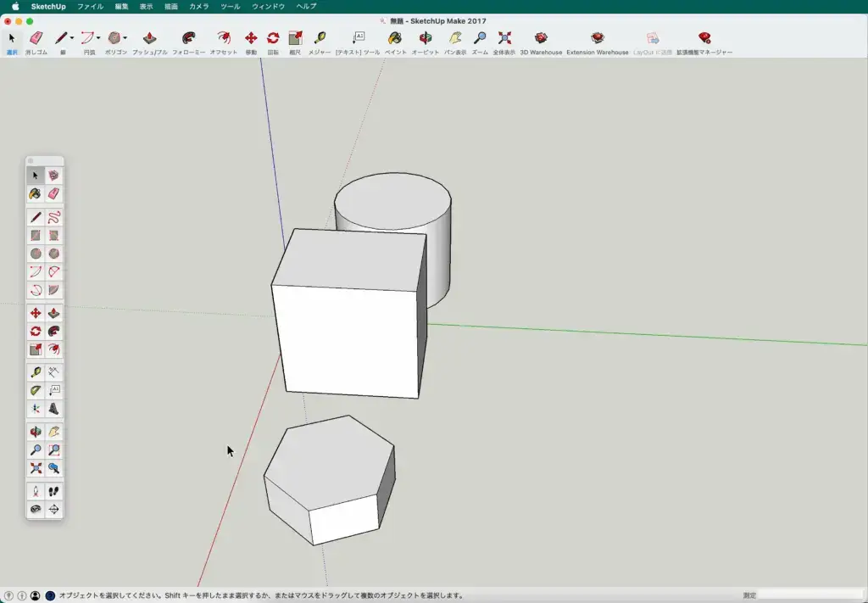868x603 pixels.
Task: Open the Instructor help icon in status bar
Action: pyautogui.click(x=50, y=596)
